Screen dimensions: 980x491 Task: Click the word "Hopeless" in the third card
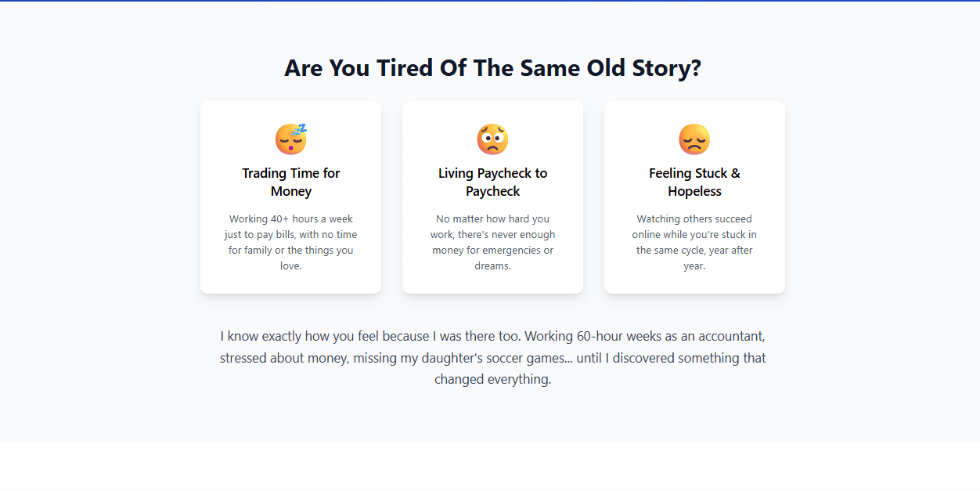tap(694, 192)
